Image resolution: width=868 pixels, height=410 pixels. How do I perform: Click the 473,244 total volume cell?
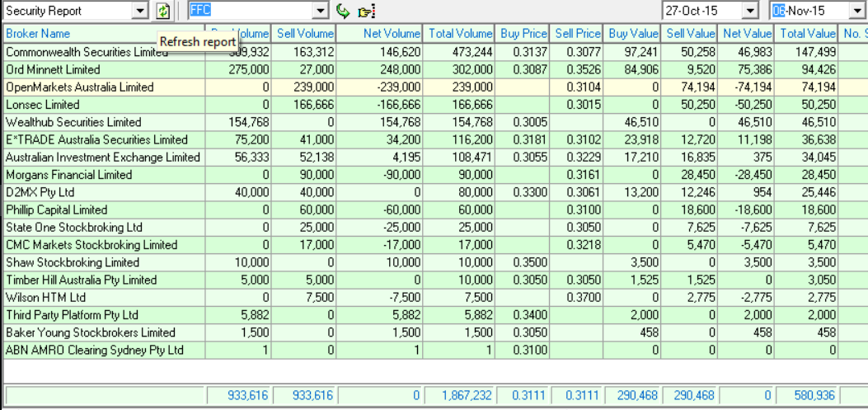point(459,52)
